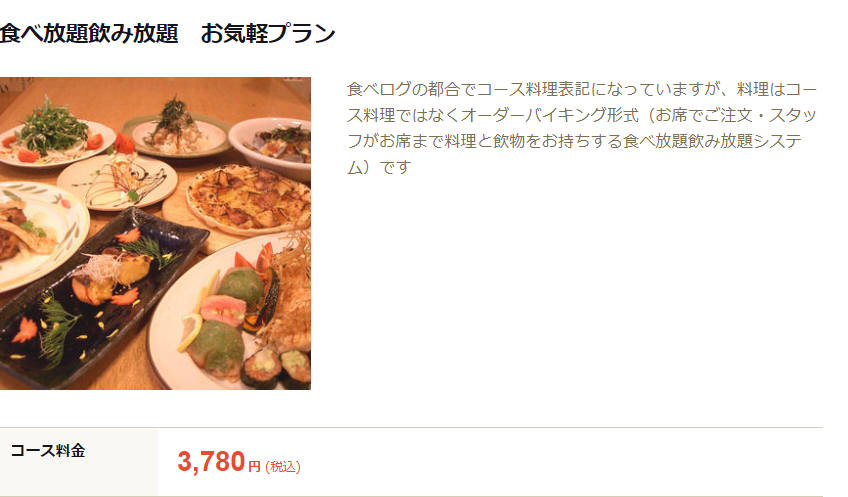848x497 pixels.
Task: Click the sushi rolls in the photo
Action: 276,368
